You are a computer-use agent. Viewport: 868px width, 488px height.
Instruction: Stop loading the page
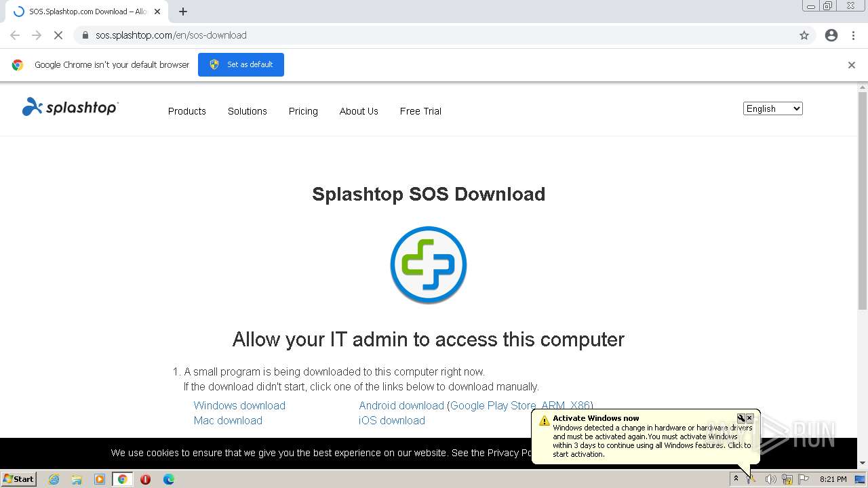point(58,35)
